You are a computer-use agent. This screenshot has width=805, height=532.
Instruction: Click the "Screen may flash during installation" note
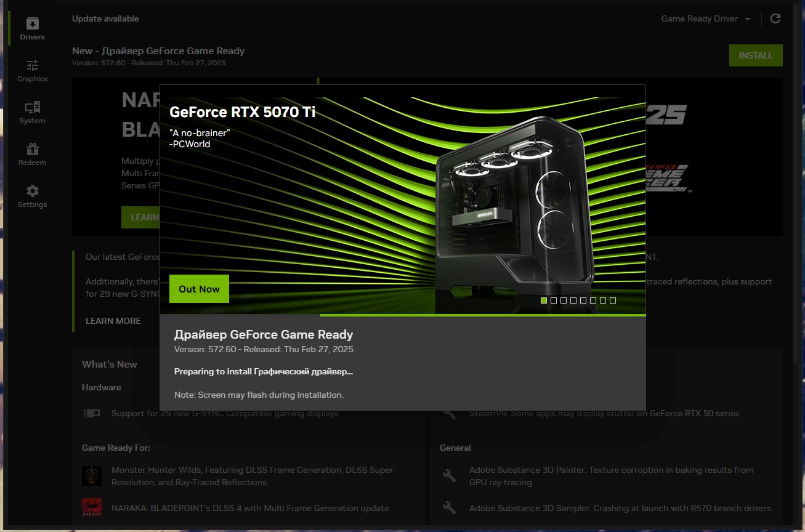click(x=259, y=395)
